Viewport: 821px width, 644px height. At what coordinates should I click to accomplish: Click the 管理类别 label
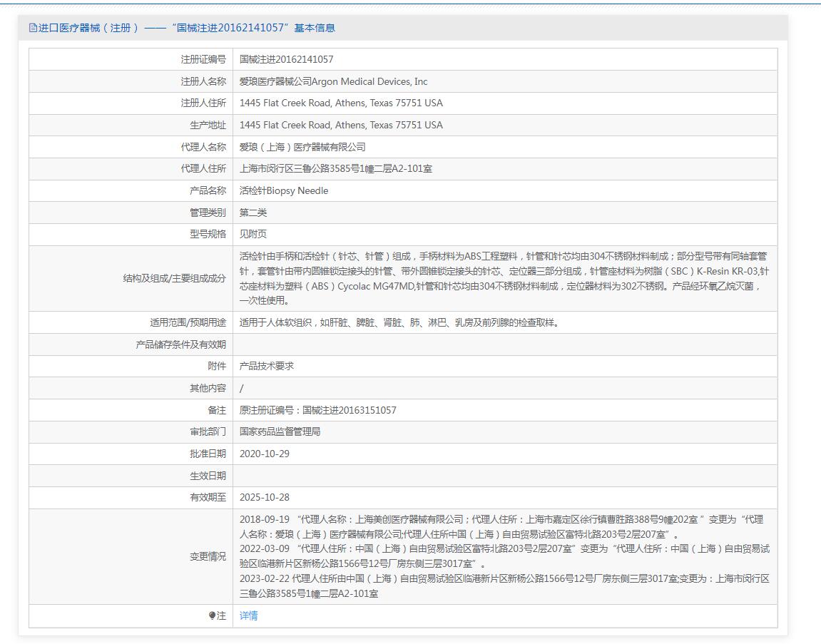208,213
